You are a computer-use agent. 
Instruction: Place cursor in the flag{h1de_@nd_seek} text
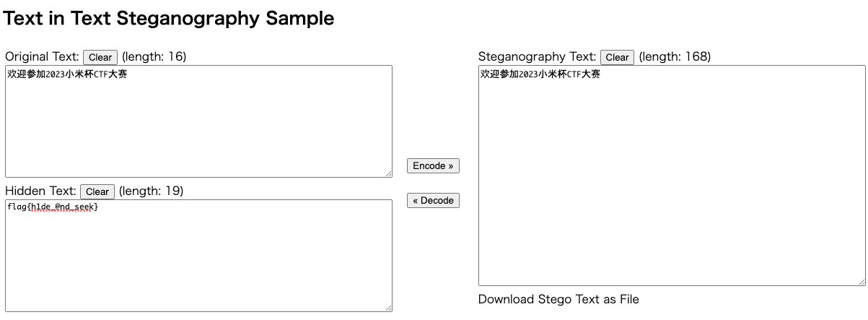tap(53, 207)
